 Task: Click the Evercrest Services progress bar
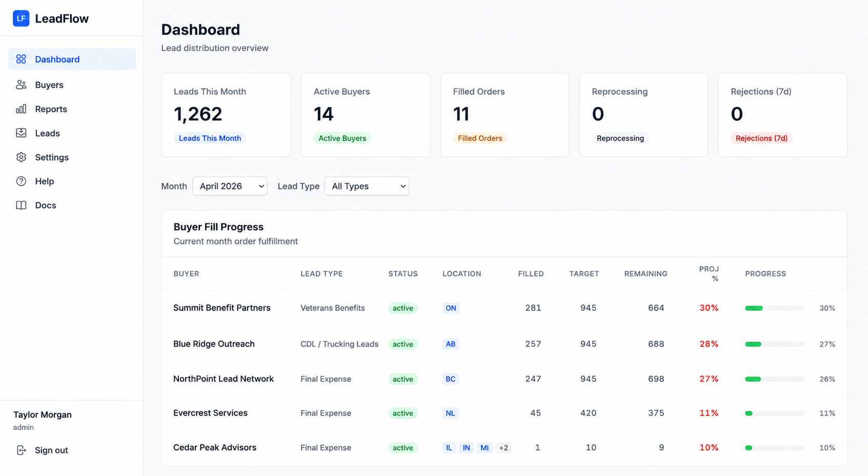coord(775,413)
